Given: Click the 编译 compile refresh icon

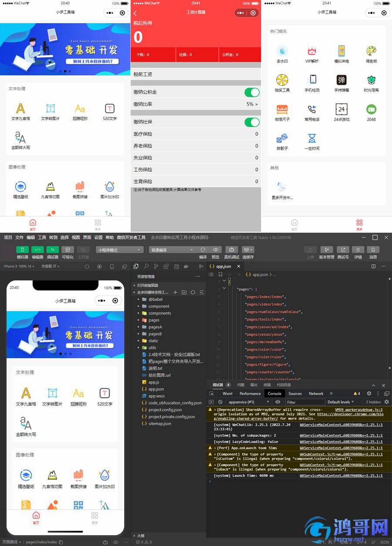Looking at the screenshot, I should pyautogui.click(x=203, y=250).
